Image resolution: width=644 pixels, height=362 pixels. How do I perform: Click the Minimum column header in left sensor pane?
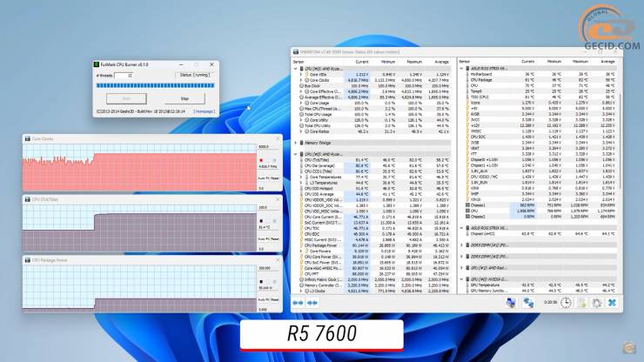388,62
